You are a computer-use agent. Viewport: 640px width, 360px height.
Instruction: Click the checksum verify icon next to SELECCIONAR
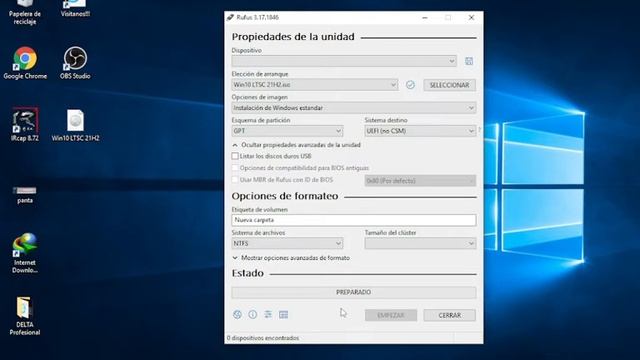pos(410,85)
